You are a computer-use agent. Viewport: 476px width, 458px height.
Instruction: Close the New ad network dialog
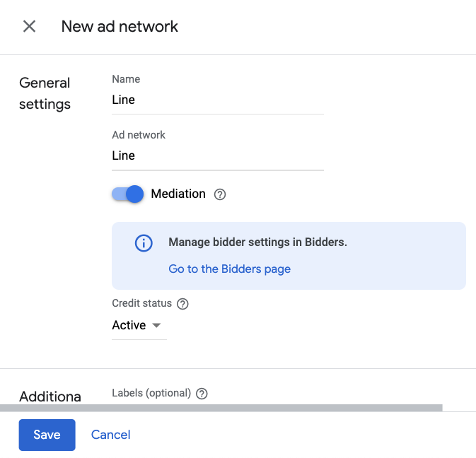[29, 27]
